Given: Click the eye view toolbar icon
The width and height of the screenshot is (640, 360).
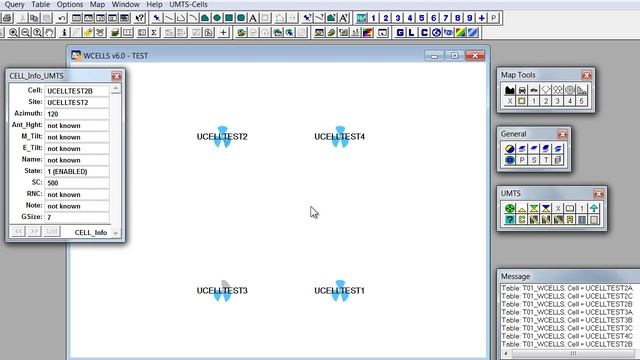Looking at the screenshot, I should click(x=448, y=33).
